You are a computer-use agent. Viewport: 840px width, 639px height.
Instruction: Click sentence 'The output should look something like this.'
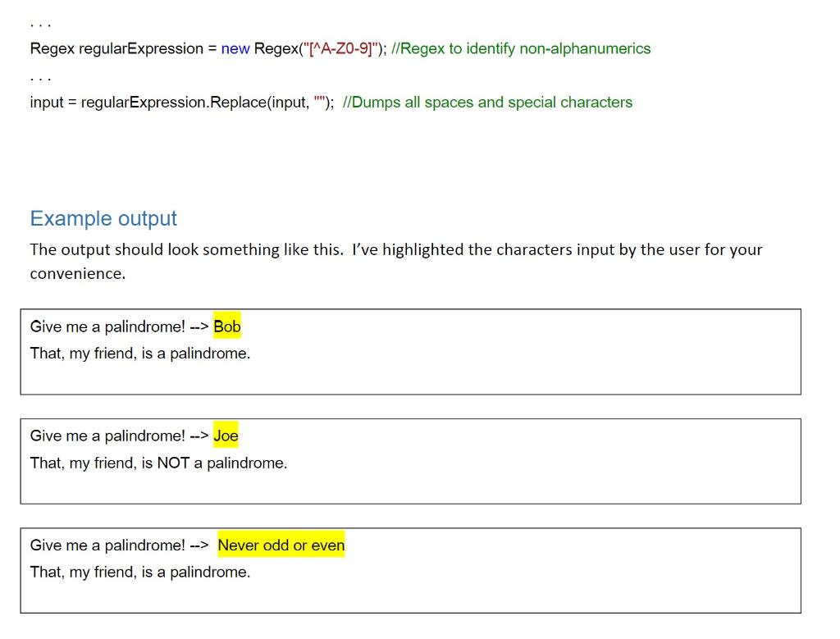(186, 249)
